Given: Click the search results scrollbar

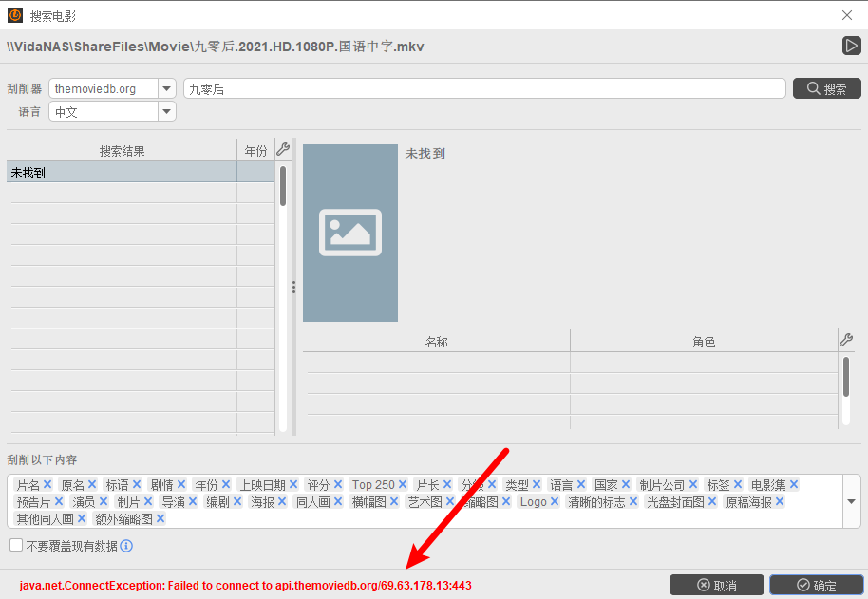Looking at the screenshot, I should (283, 186).
